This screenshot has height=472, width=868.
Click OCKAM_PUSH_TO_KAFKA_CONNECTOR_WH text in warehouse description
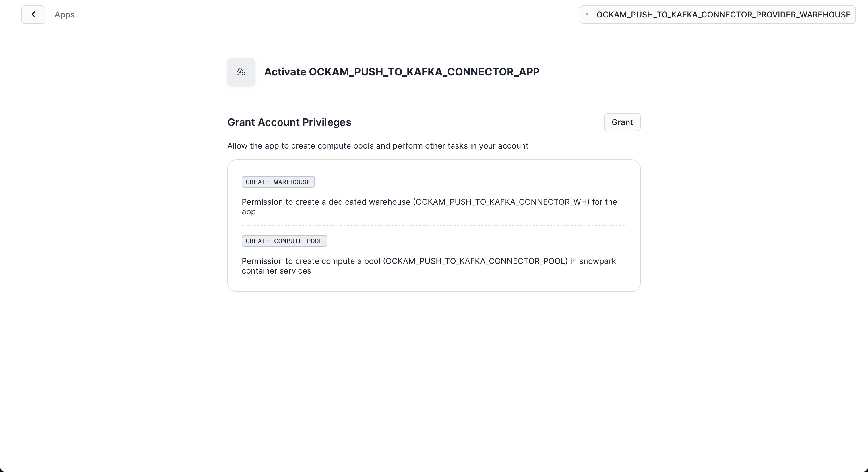tap(501, 202)
